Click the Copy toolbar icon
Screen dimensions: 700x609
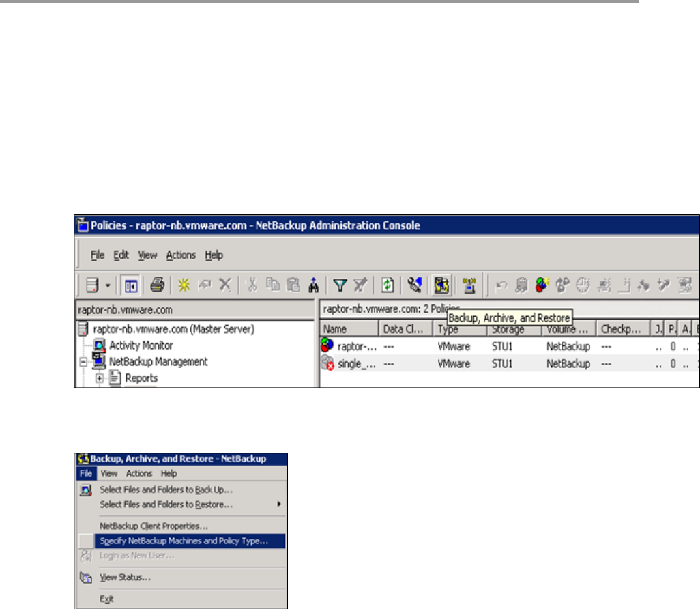click(272, 285)
